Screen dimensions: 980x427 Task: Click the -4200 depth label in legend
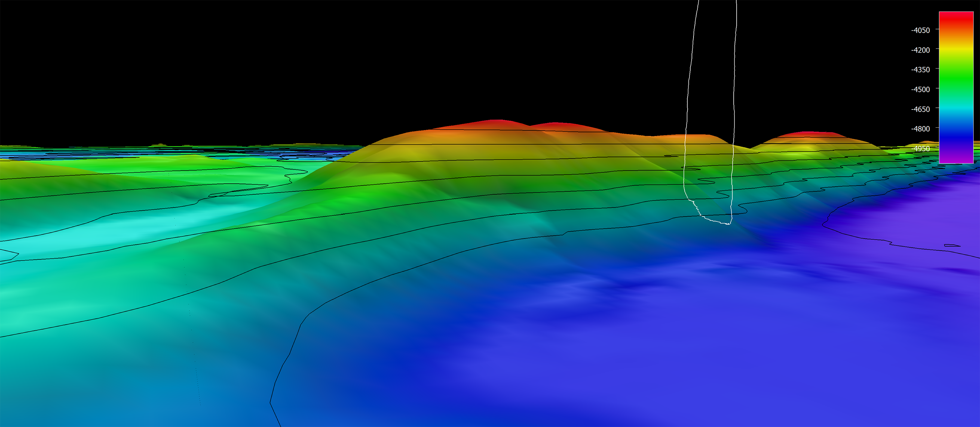(x=920, y=50)
